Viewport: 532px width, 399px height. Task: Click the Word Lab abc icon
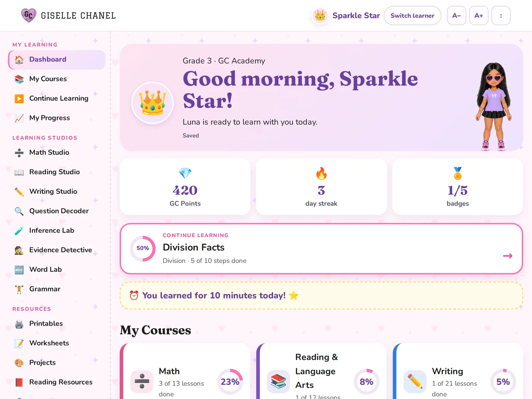19,270
